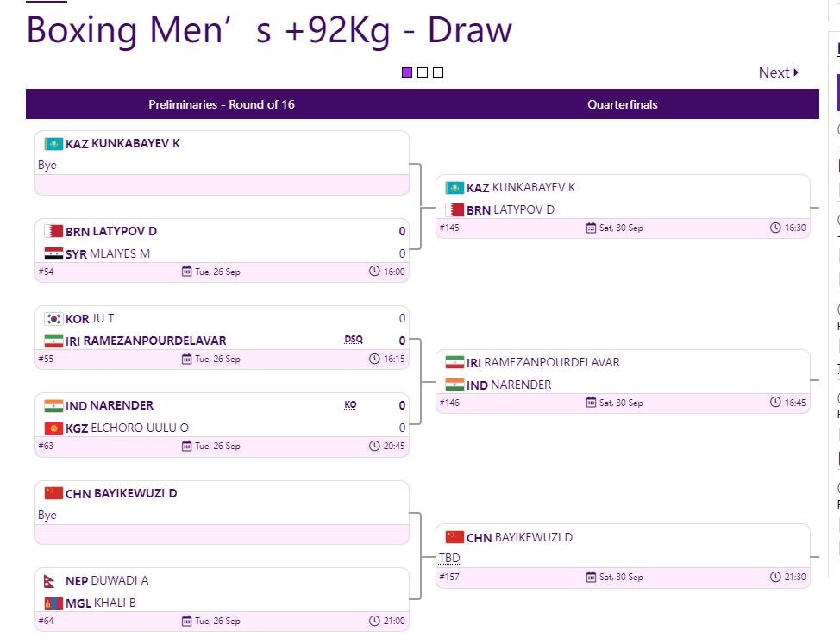Open CHN BAYIKEWUZI D Bye card
840x644 pixels.
222,504
